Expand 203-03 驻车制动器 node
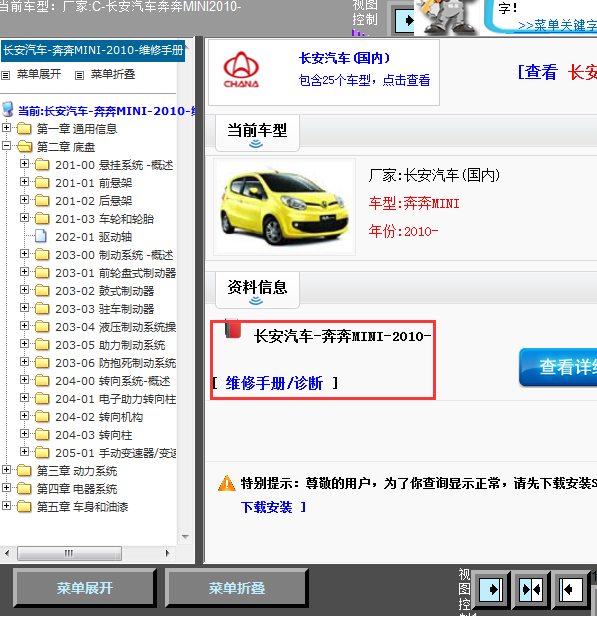The height and width of the screenshot is (620, 597). [x=24, y=308]
